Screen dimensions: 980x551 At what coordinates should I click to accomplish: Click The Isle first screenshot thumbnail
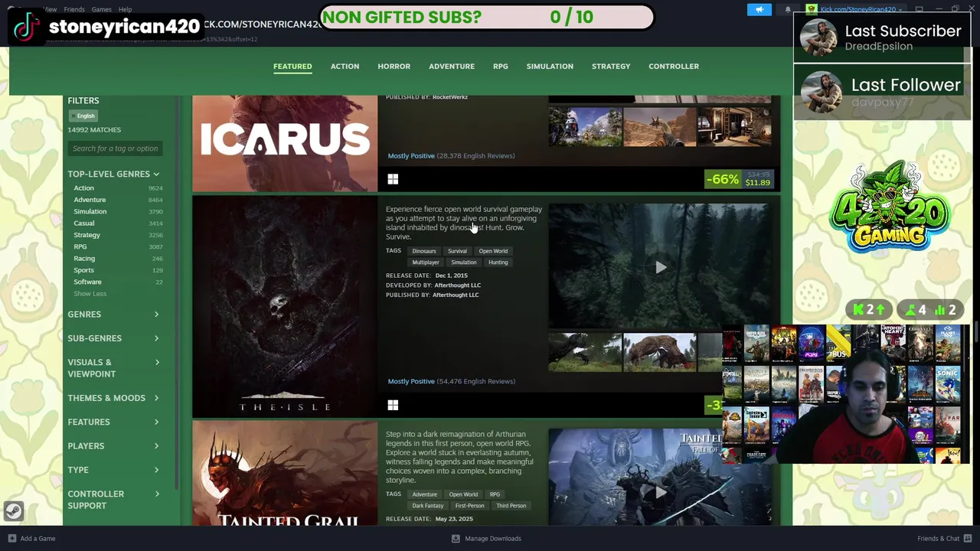pyautogui.click(x=585, y=352)
